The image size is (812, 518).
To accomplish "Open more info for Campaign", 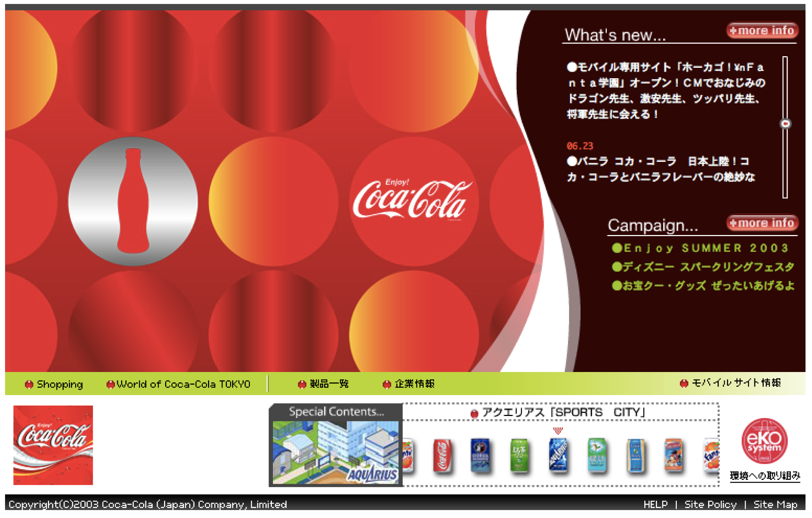I will point(762,223).
